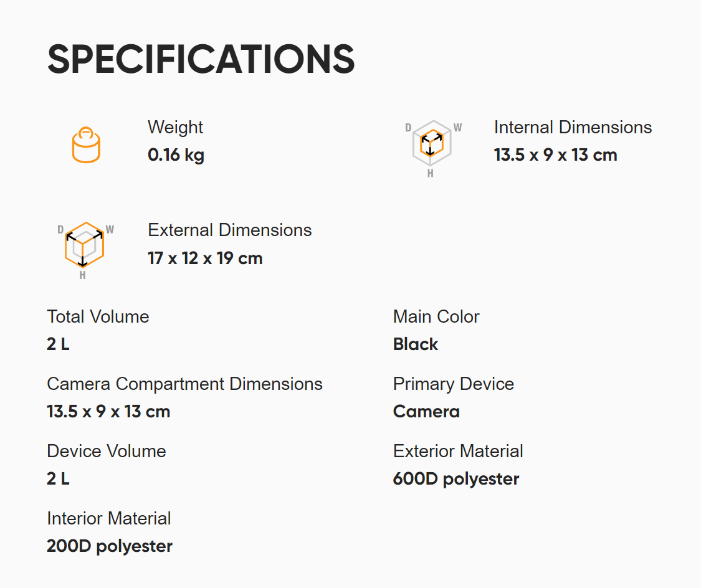This screenshot has width=701, height=588.
Task: Select the 0.16 kg weight value
Action: pos(176,155)
